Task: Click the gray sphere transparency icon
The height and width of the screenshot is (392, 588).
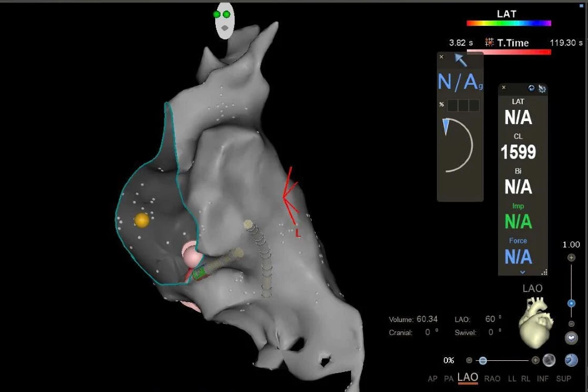Action: (x=549, y=360)
